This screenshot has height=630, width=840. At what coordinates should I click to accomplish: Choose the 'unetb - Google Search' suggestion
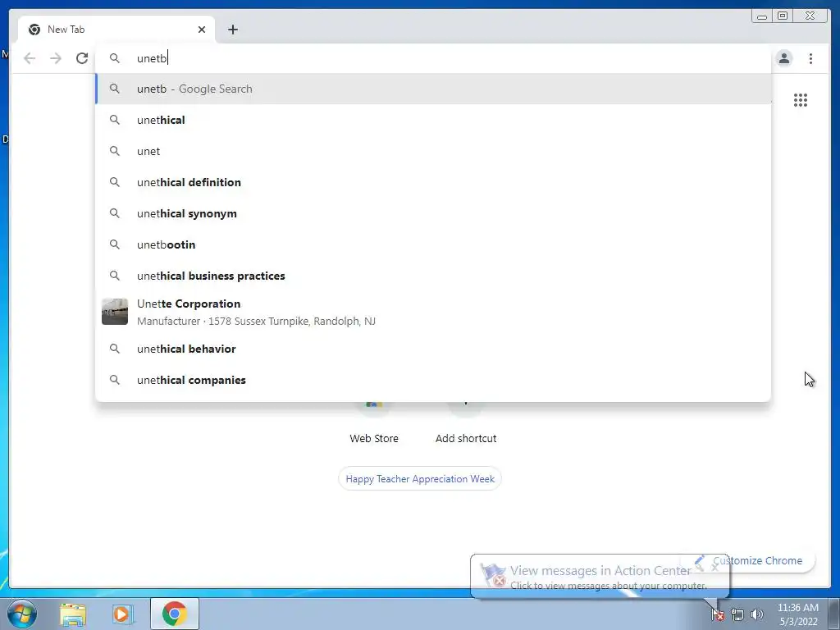click(x=433, y=89)
